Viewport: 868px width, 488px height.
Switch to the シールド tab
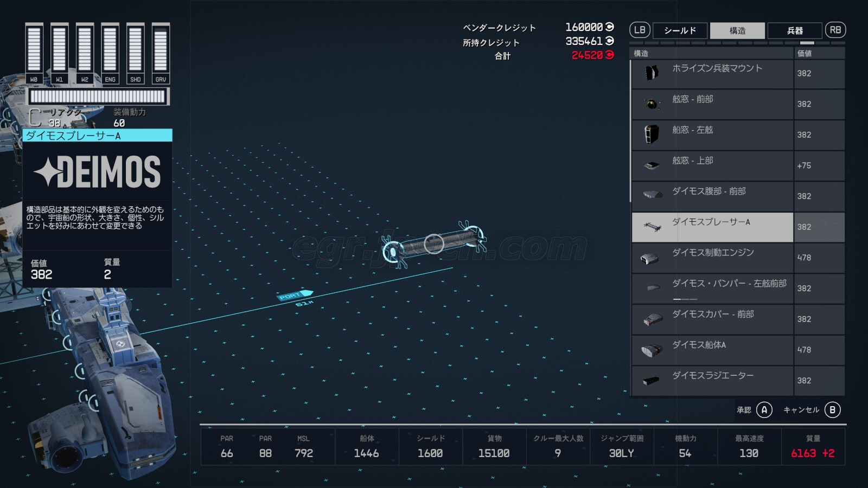click(x=680, y=30)
